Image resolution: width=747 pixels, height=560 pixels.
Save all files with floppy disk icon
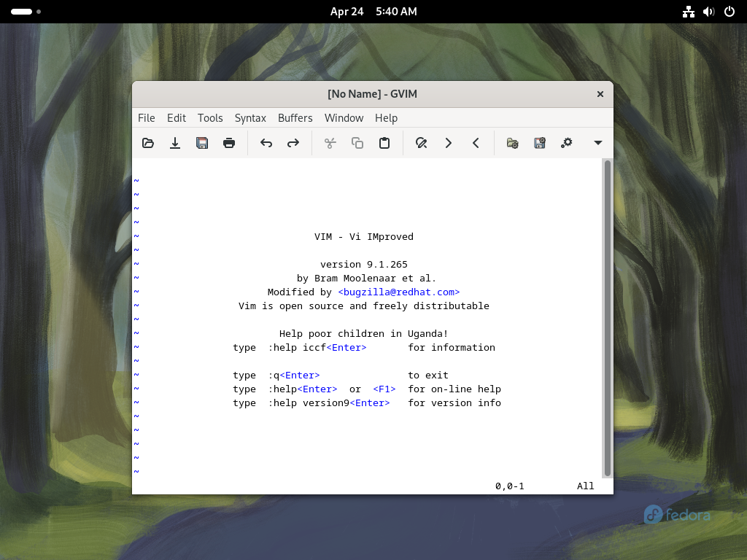[202, 143]
